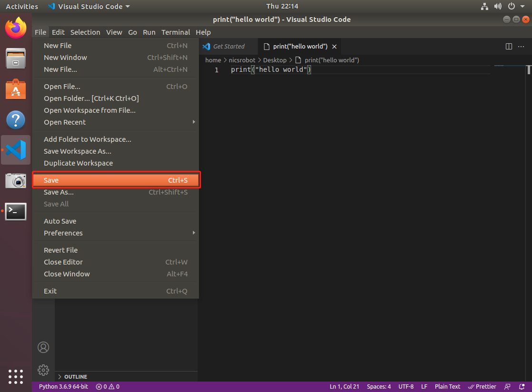
Task: Select Close Window menu entry
Action: click(115, 274)
